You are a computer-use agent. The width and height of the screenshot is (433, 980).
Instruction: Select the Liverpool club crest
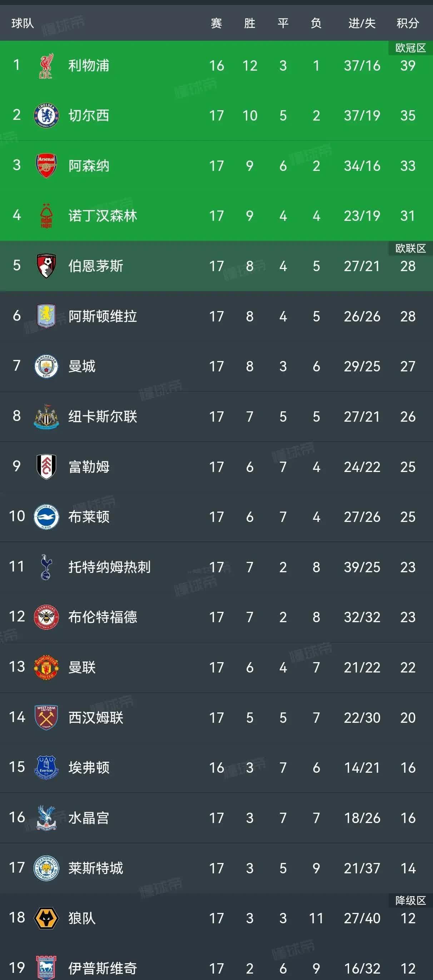point(46,66)
